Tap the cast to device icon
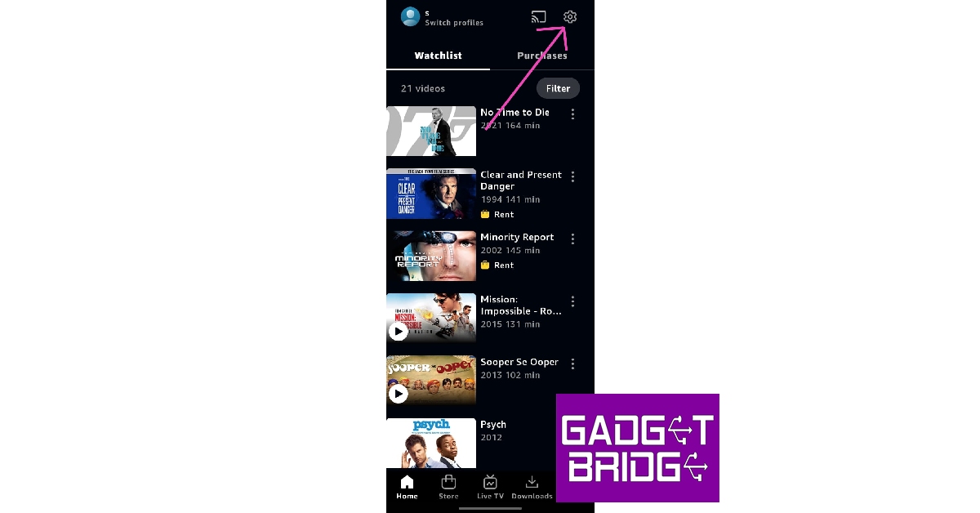 tap(538, 17)
